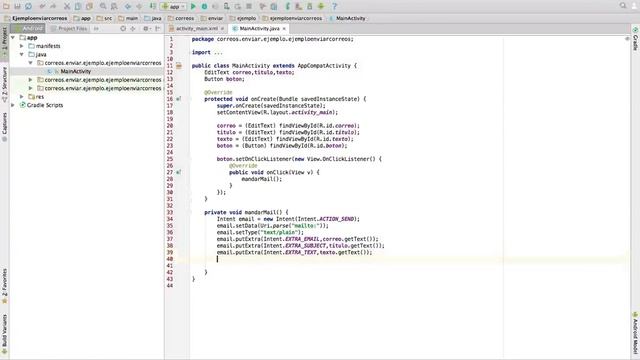Select MainActivity in the project tree
640x360 pixels.
click(76, 71)
